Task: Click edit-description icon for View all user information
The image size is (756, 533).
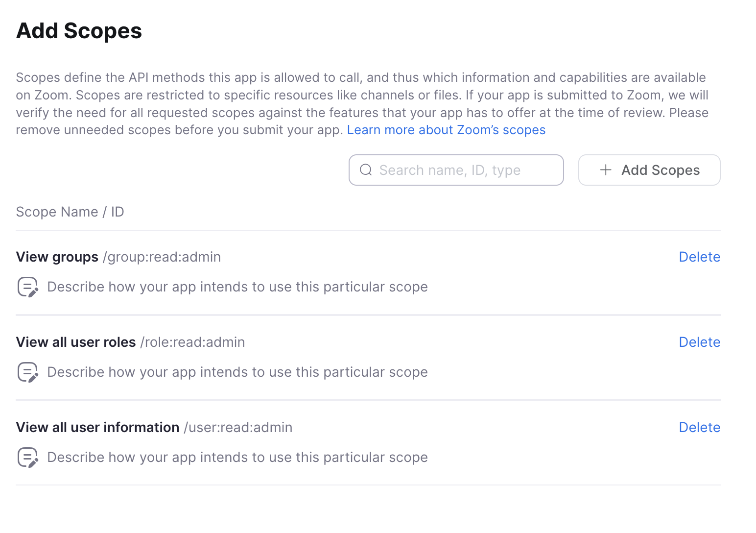Action: tap(27, 458)
